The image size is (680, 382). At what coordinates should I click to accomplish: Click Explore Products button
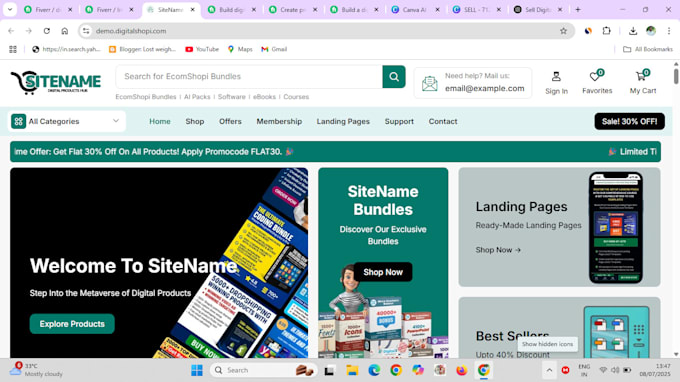click(72, 324)
